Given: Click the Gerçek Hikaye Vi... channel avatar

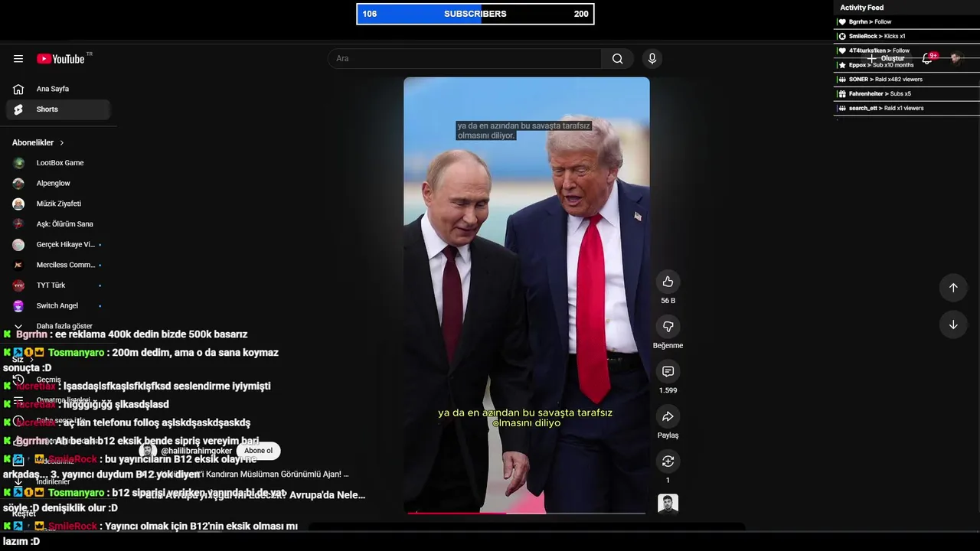Looking at the screenshot, I should [19, 245].
